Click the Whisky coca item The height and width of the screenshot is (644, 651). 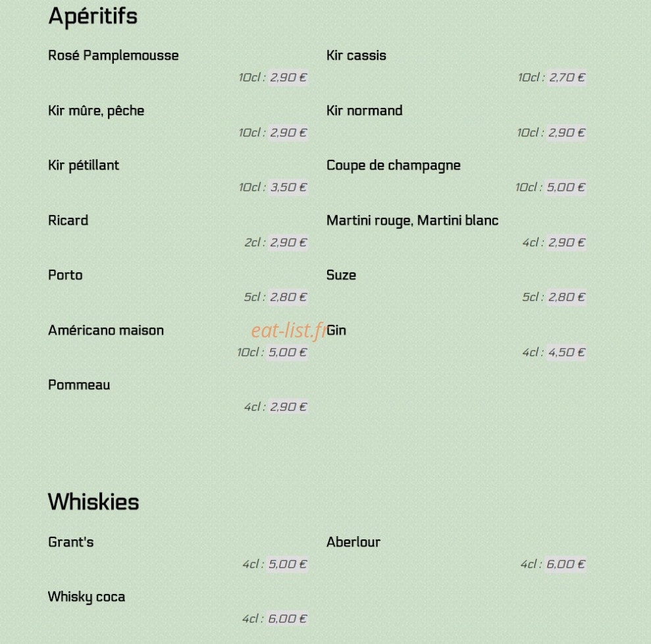click(86, 597)
